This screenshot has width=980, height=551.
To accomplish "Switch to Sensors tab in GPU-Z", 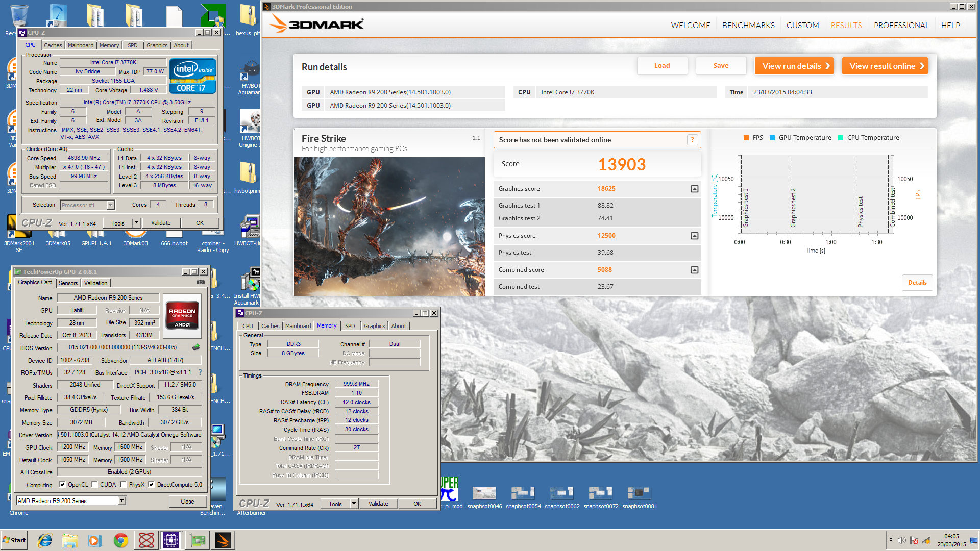I will 68,283.
